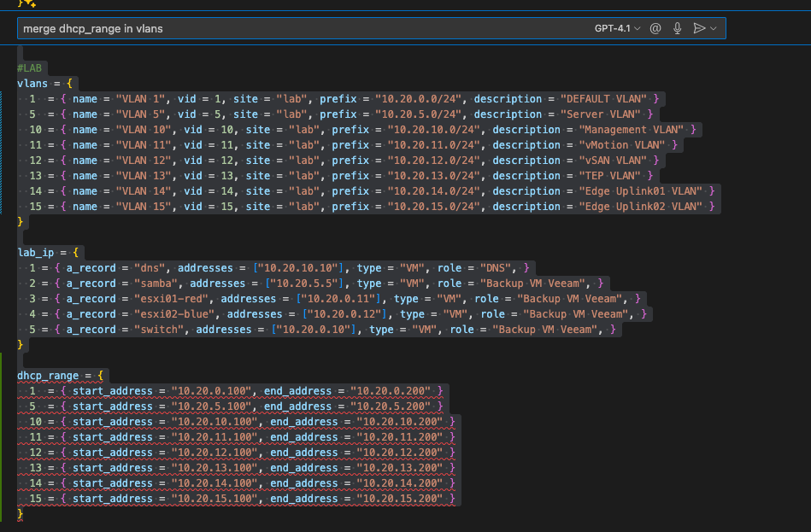Click start_address "10.20.14.100"
This screenshot has height=532, width=811.
point(215,482)
